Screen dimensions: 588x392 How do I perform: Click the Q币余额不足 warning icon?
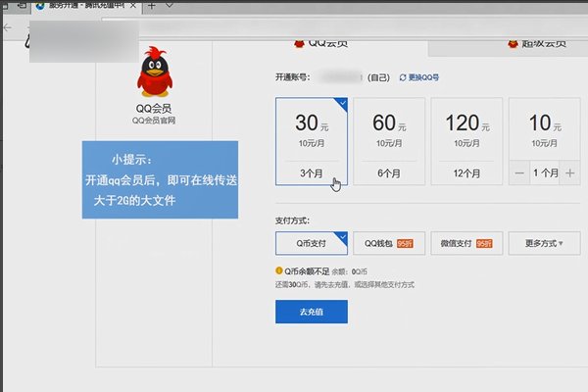coord(279,270)
